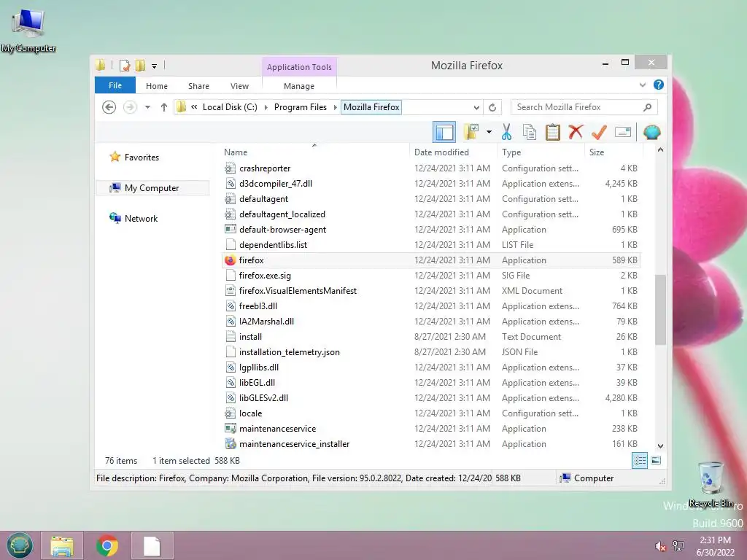Switch to the Share ribbon tab

pos(198,86)
